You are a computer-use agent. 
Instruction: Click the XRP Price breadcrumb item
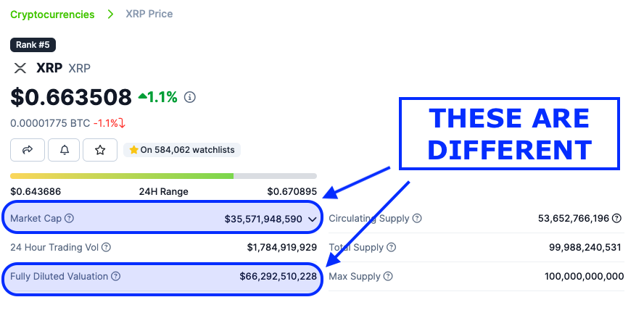[149, 14]
